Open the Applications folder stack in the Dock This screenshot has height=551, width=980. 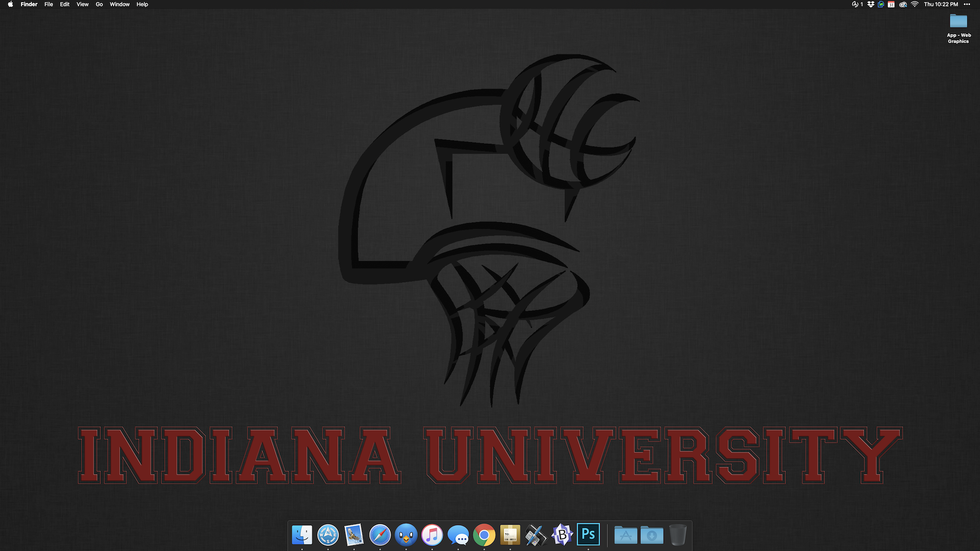626,534
